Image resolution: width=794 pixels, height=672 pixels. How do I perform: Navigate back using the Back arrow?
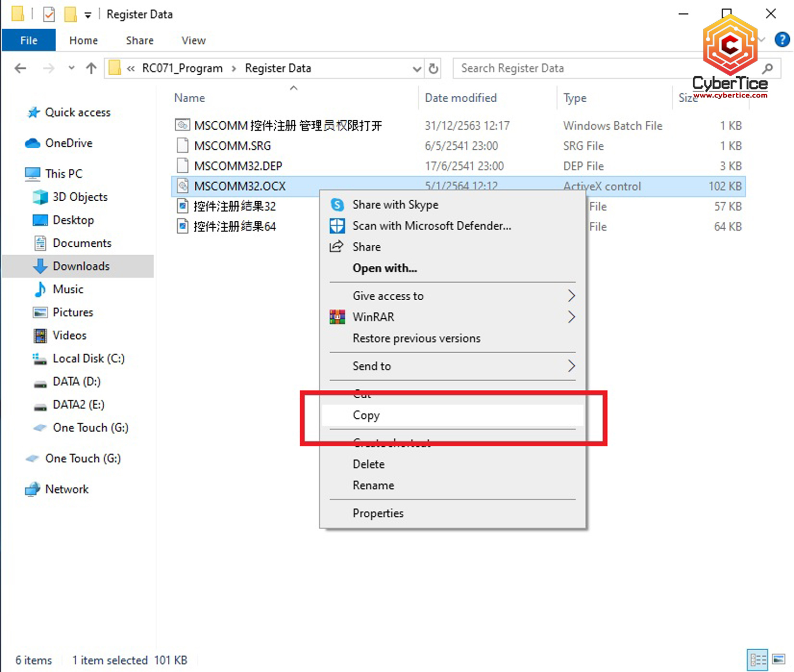(21, 68)
